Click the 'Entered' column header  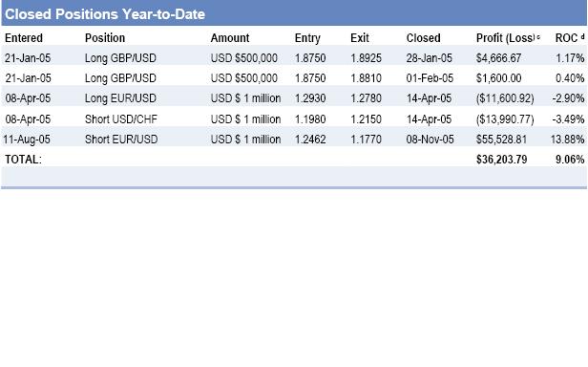coord(24,38)
